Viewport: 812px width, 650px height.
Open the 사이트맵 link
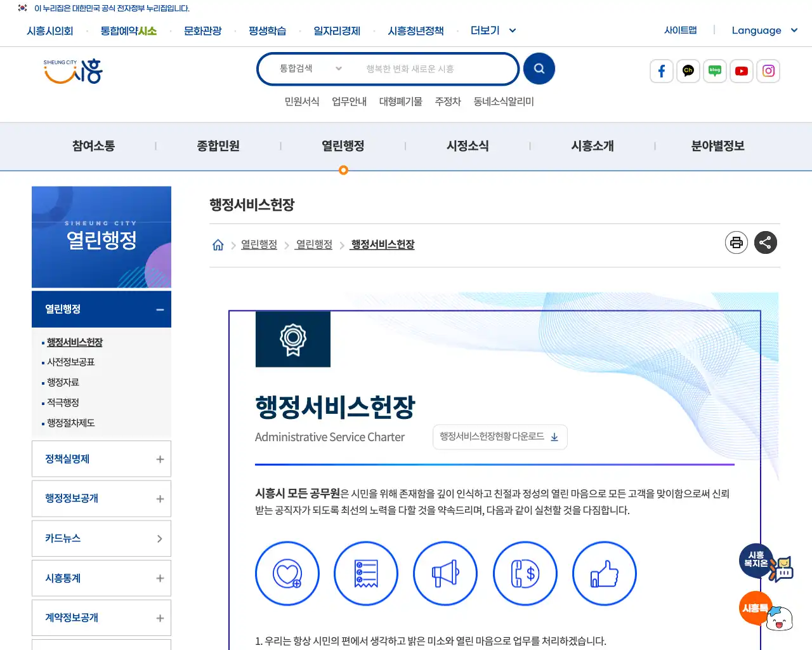(x=681, y=30)
